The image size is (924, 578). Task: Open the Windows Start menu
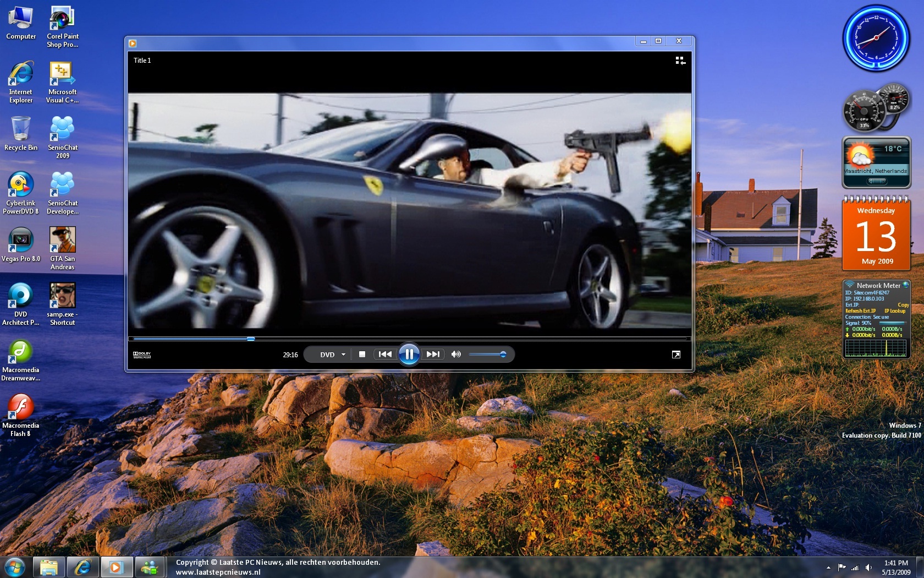[x=15, y=567]
